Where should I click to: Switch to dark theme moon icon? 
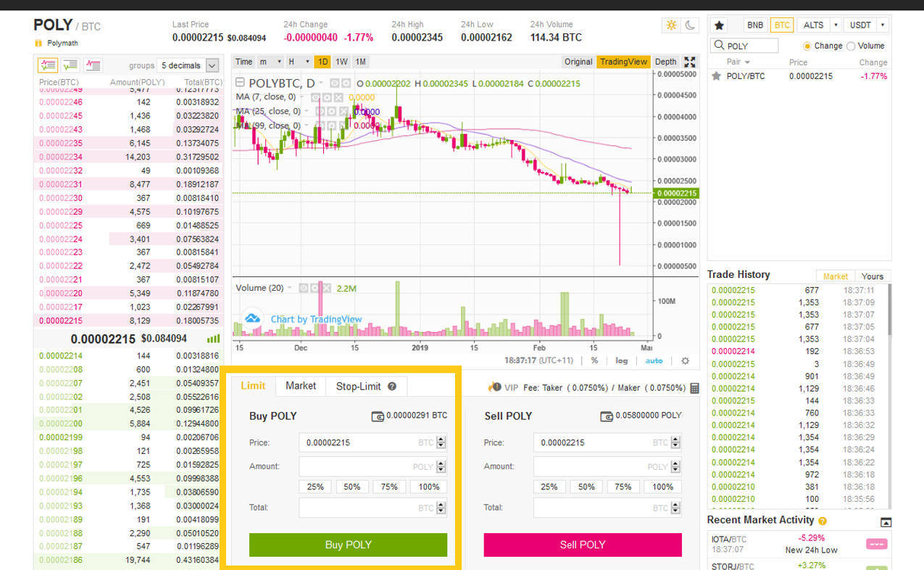click(x=689, y=25)
